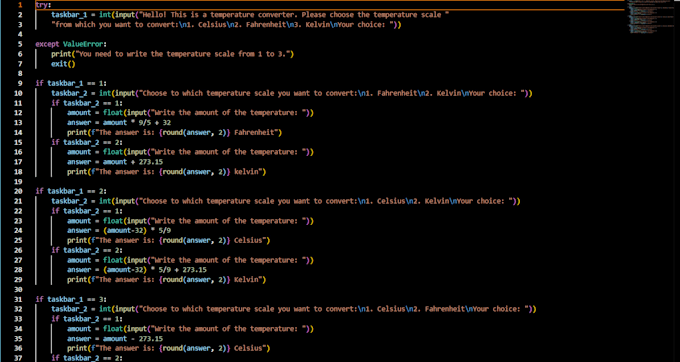Screen dimensions: 680x362
Task: Click line number 22 in the gutter
Action: pyautogui.click(x=19, y=211)
